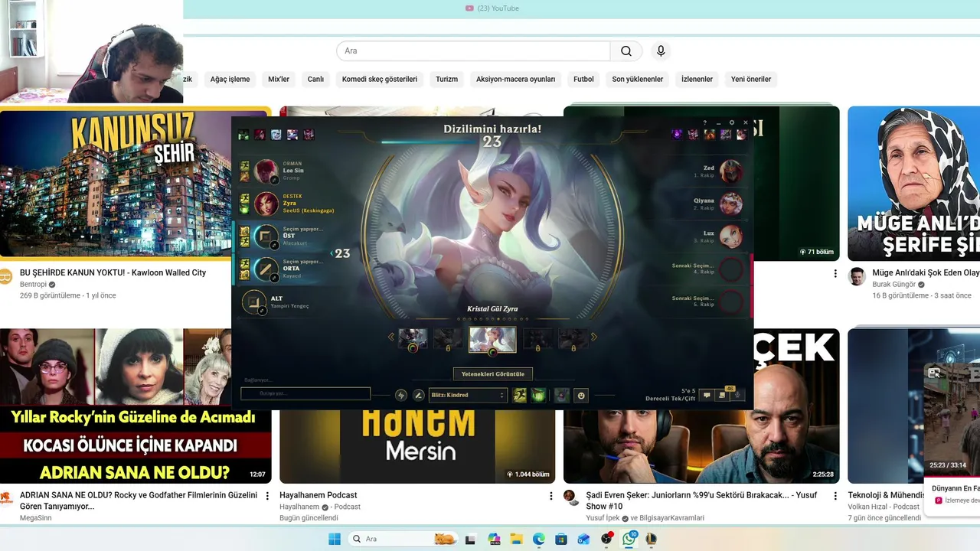
Task: Open the emote selector smiley icon
Action: pyautogui.click(x=581, y=395)
